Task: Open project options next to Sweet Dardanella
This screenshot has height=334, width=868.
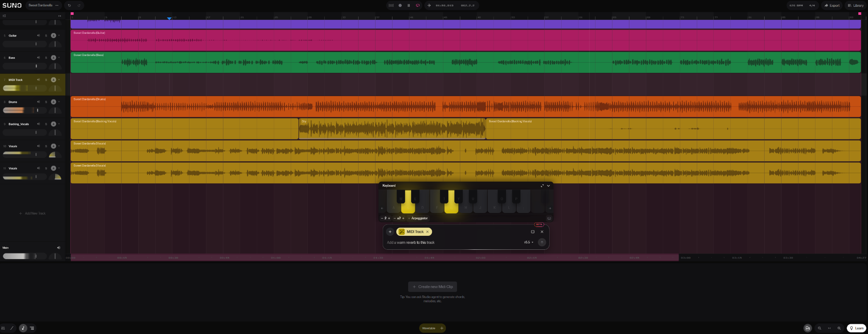Action: pyautogui.click(x=57, y=6)
